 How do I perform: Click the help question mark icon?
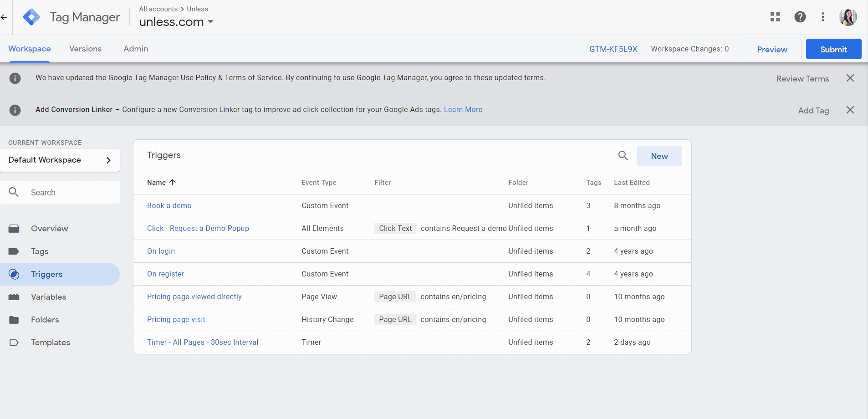coord(800,17)
